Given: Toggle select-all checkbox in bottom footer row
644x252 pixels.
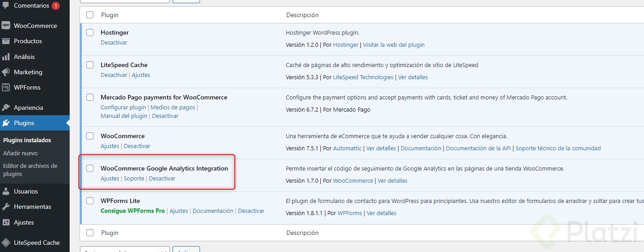Looking at the screenshot, I should click(90, 233).
